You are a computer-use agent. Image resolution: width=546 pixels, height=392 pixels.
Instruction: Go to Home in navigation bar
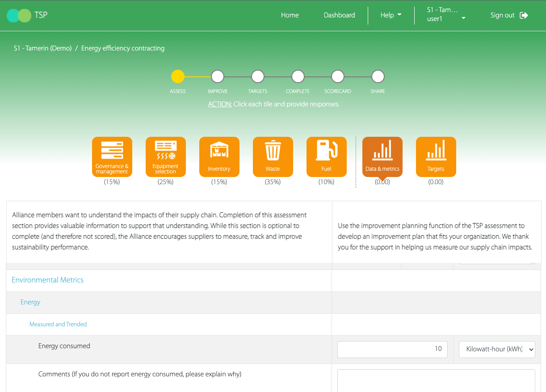pyautogui.click(x=290, y=15)
